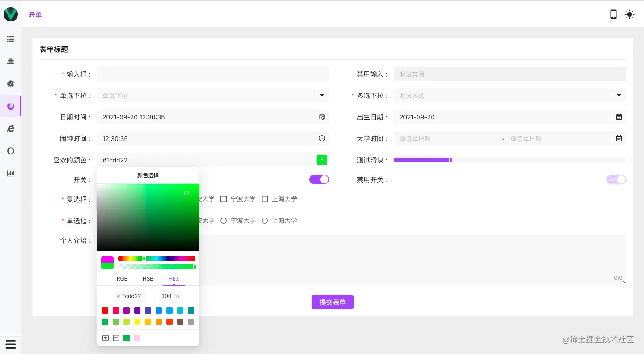Screen dimensions: 644x354
Task: Click the Opera icon in the sidebar
Action: coord(10,151)
